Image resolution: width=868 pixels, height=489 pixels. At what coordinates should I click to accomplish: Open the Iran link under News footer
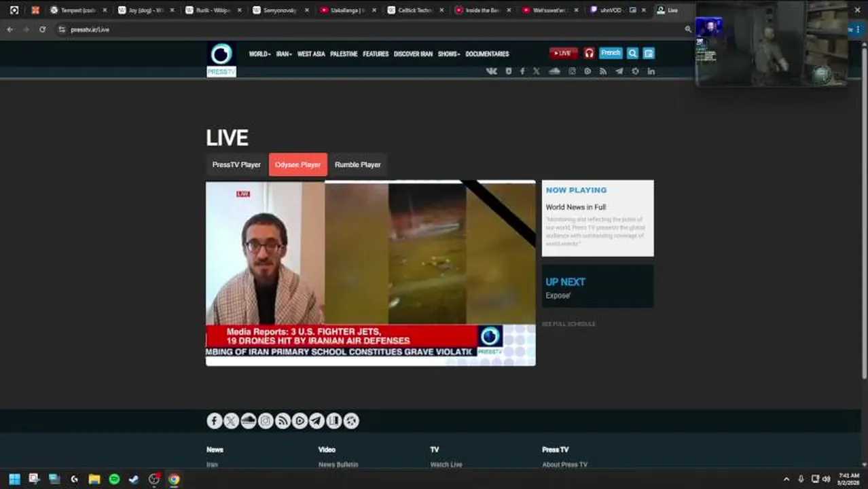click(x=212, y=465)
